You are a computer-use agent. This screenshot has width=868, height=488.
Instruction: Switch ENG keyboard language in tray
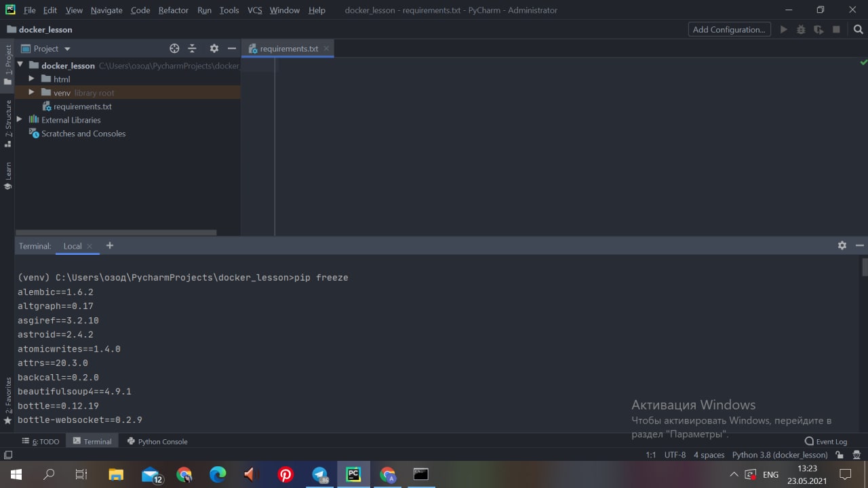[x=771, y=474]
